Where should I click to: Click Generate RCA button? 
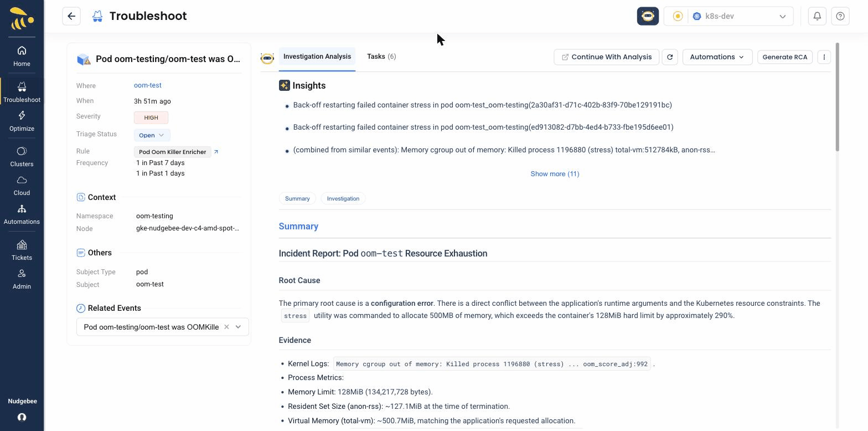click(x=784, y=57)
